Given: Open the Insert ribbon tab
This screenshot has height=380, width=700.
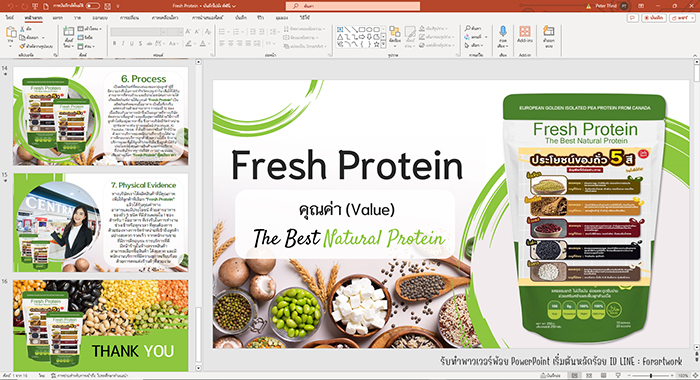Looking at the screenshot, I should (x=58, y=18).
